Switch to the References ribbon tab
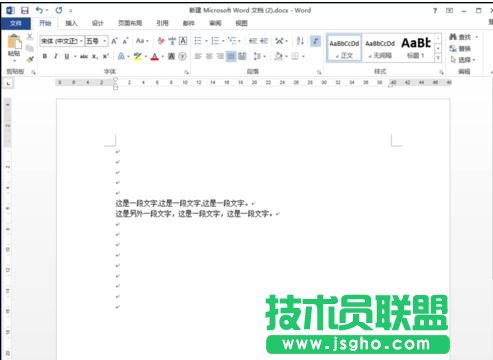The width and height of the screenshot is (493, 360). point(162,23)
